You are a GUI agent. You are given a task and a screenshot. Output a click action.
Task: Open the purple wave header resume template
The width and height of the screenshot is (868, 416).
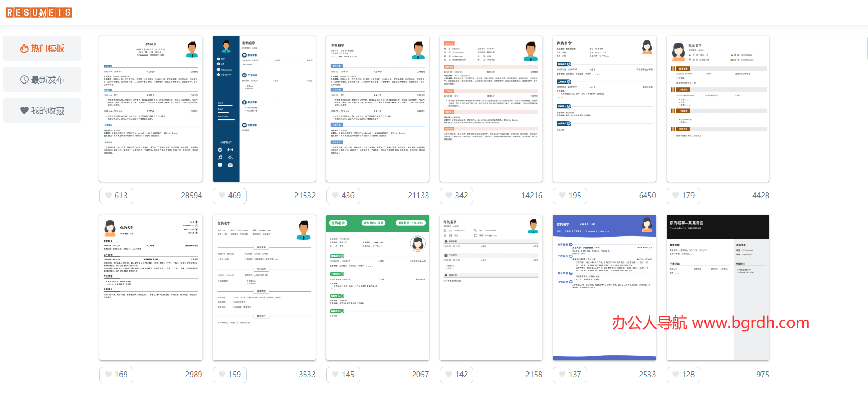coord(604,287)
